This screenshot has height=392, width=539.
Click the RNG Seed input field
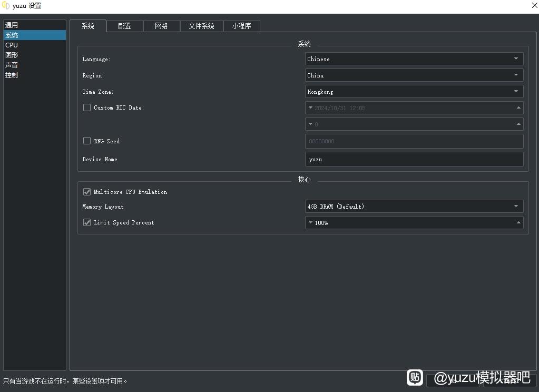414,141
